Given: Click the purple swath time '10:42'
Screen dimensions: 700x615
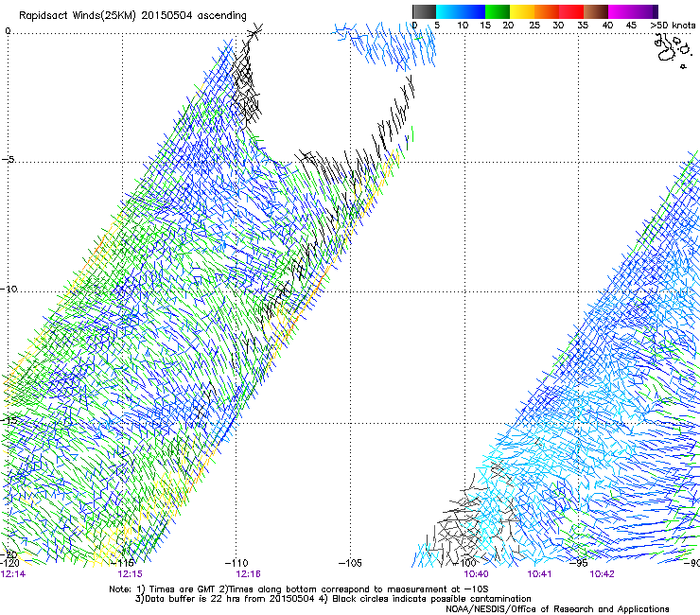Looking at the screenshot, I should click(x=602, y=574).
